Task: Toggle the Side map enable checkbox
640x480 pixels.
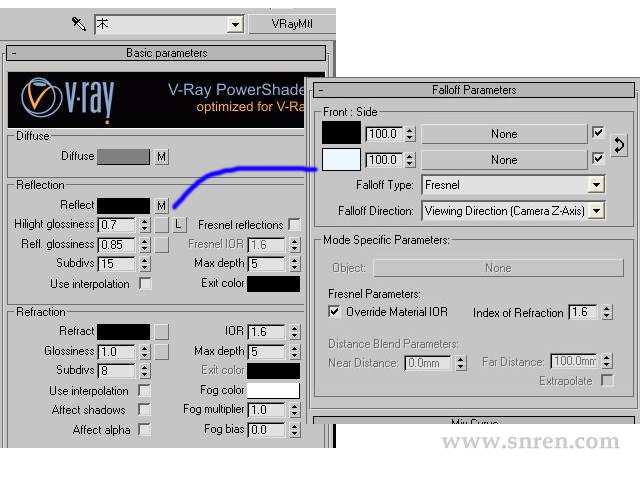Action: (x=598, y=158)
